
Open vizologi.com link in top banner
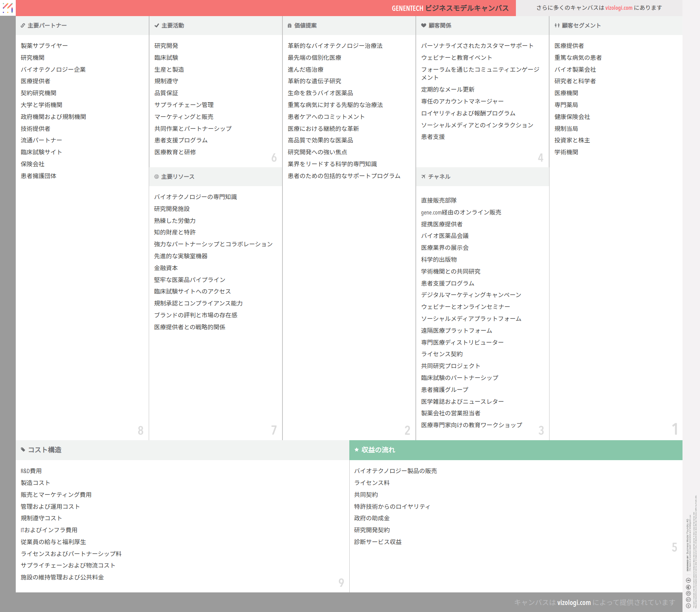[x=619, y=8]
